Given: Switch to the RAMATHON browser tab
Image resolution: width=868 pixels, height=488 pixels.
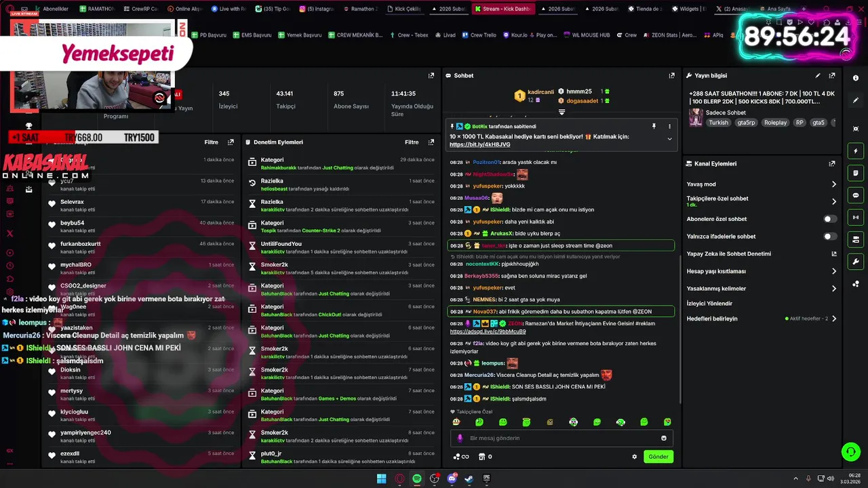Looking at the screenshot, I should [96, 9].
